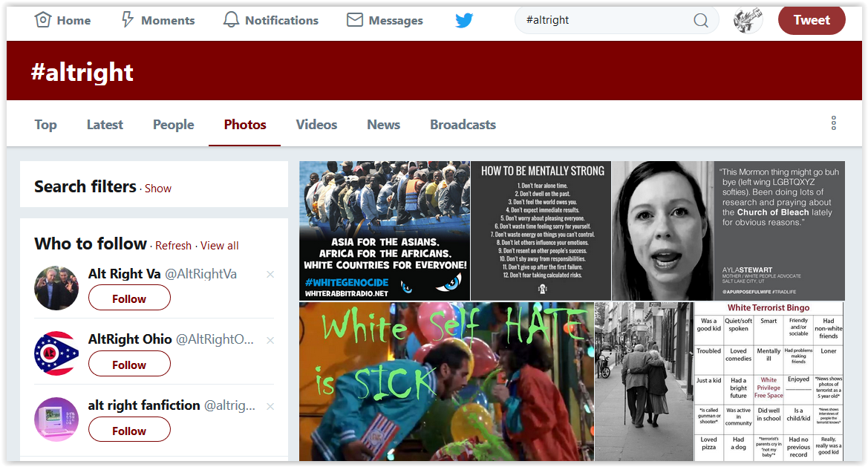Follow alt right fanfiction
868x467 pixels.
tap(129, 430)
